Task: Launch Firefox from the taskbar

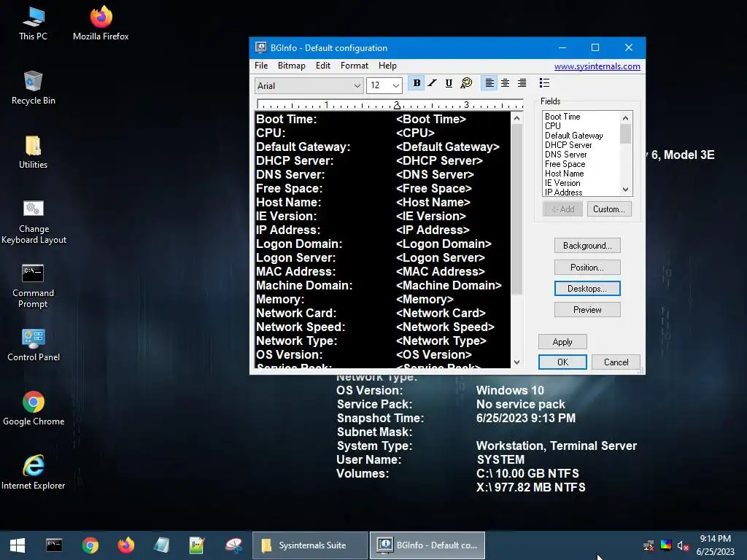Action: click(x=125, y=545)
